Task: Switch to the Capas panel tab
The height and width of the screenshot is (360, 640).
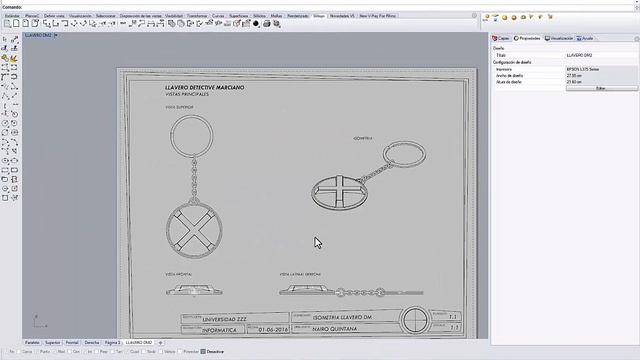Action: tap(501, 38)
